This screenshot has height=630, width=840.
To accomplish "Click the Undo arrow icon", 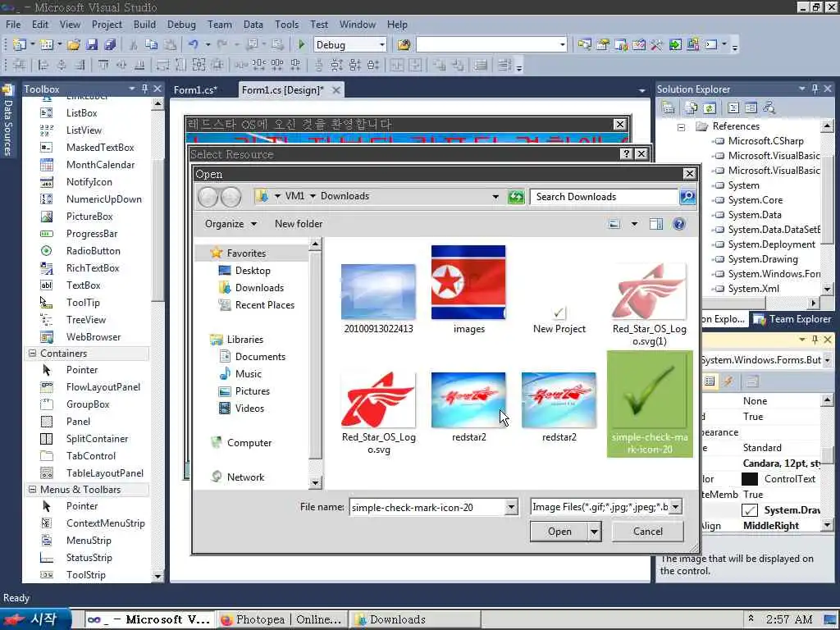I will tap(193, 44).
